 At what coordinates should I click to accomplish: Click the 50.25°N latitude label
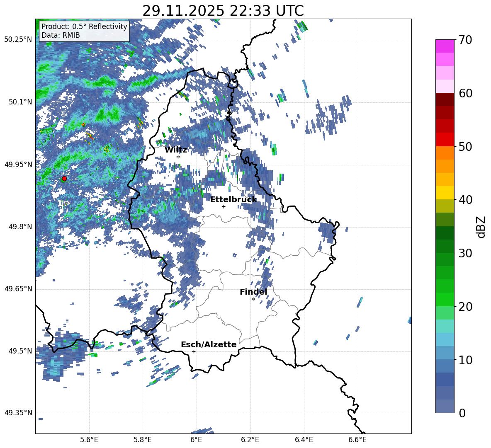[18, 40]
